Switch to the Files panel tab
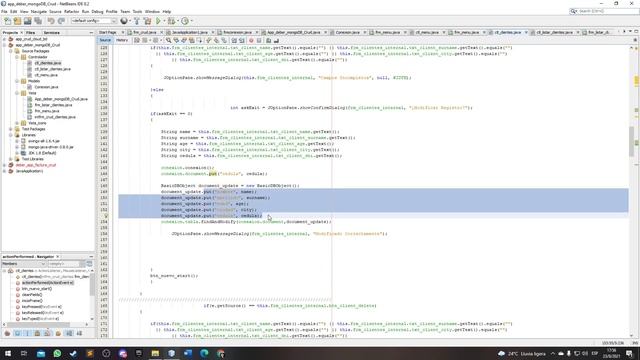Image resolution: width=640 pixels, height=360 pixels. 31,32
